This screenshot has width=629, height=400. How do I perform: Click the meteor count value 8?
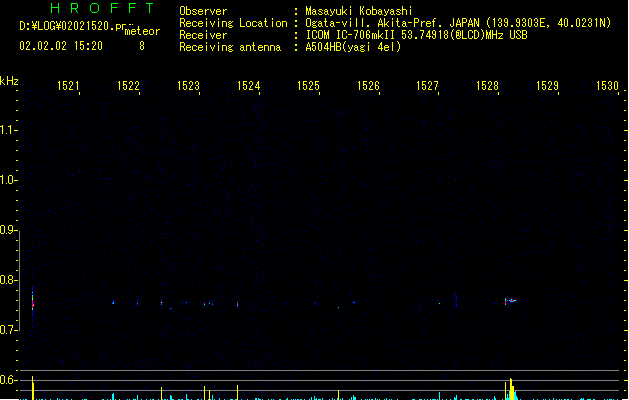pyautogui.click(x=142, y=46)
